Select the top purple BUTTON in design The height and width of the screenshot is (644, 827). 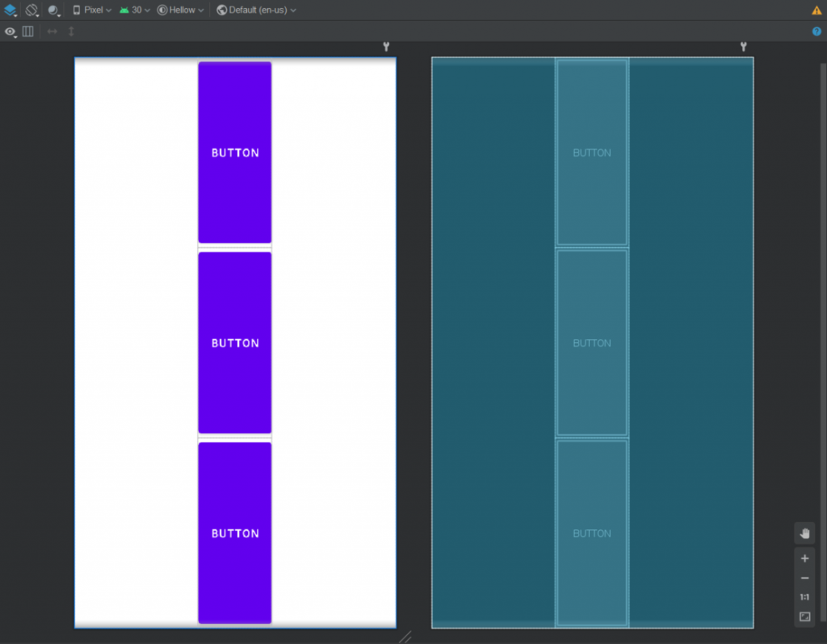tap(235, 153)
